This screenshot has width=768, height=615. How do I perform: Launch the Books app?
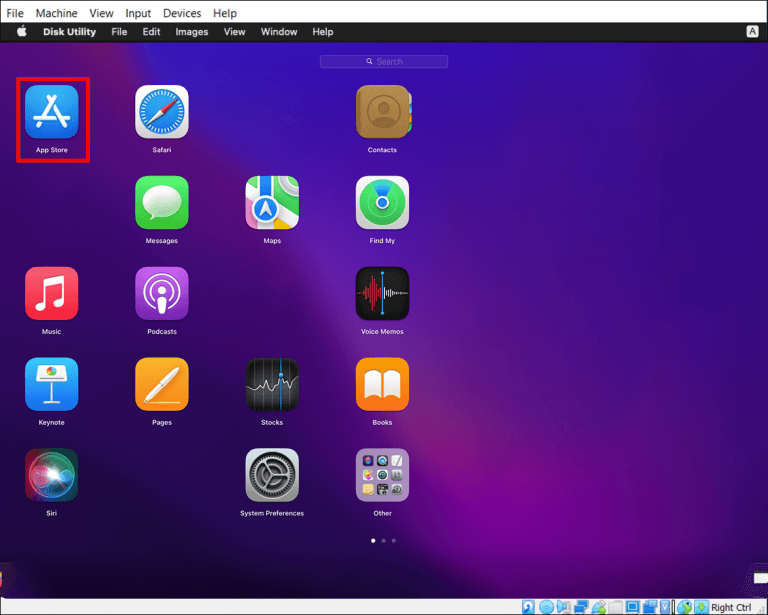[x=382, y=385]
